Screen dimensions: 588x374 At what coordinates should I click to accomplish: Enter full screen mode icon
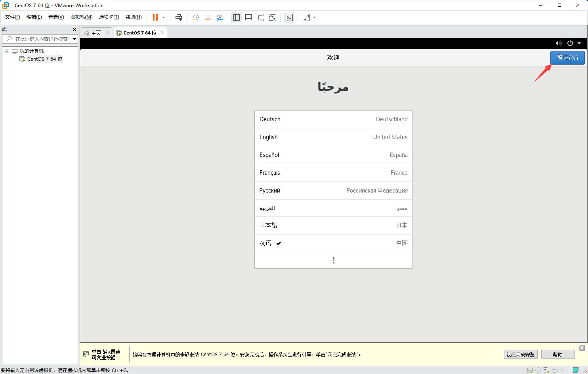click(260, 17)
